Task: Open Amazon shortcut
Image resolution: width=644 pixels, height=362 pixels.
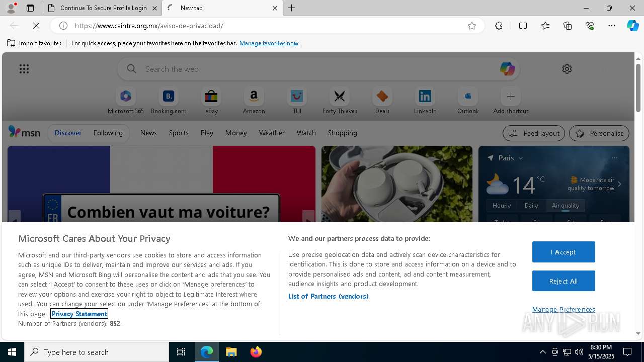Action: pyautogui.click(x=254, y=101)
